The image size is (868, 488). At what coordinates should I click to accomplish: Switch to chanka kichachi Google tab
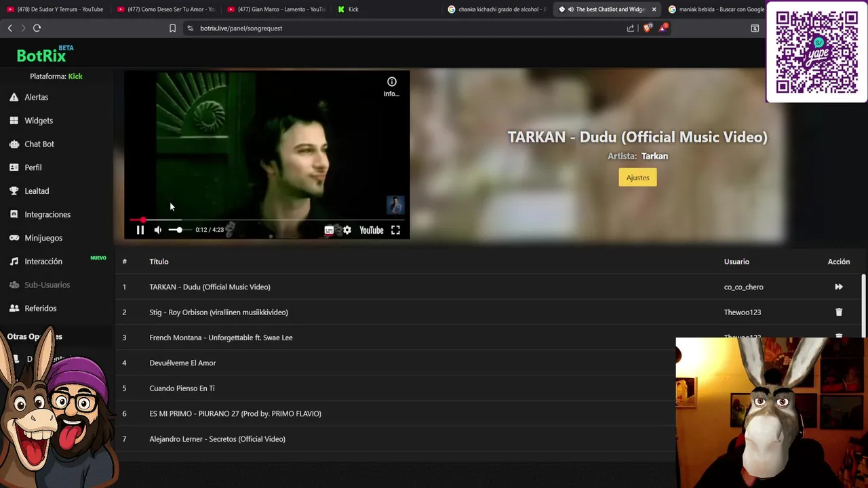[x=498, y=9]
